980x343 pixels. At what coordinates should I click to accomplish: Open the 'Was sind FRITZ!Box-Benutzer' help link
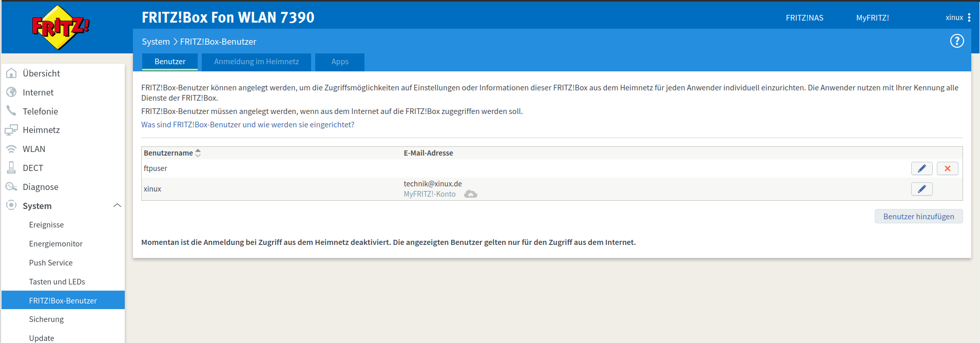[247, 125]
